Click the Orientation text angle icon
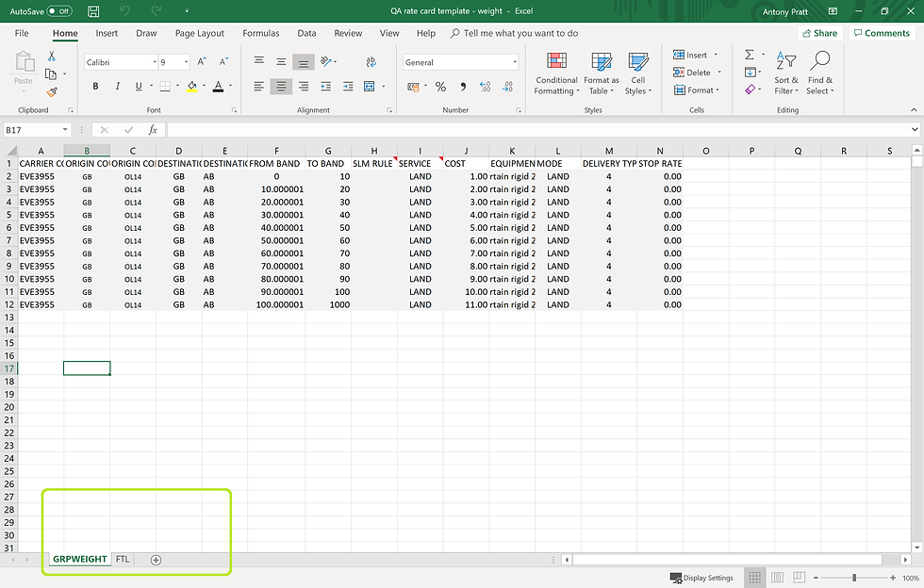Viewport: 924px width, 588px height. coord(326,61)
